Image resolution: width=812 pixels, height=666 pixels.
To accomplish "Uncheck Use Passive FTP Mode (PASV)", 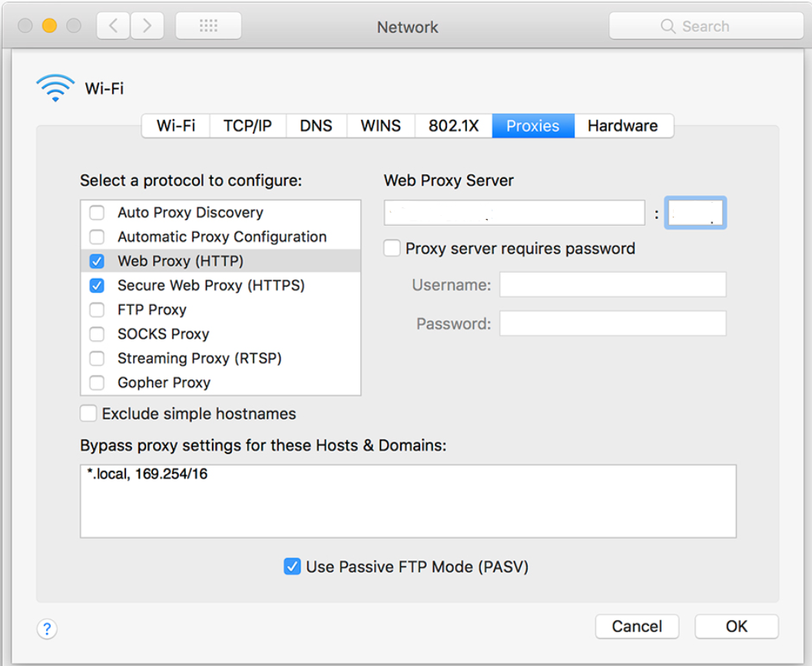I will coord(291,566).
